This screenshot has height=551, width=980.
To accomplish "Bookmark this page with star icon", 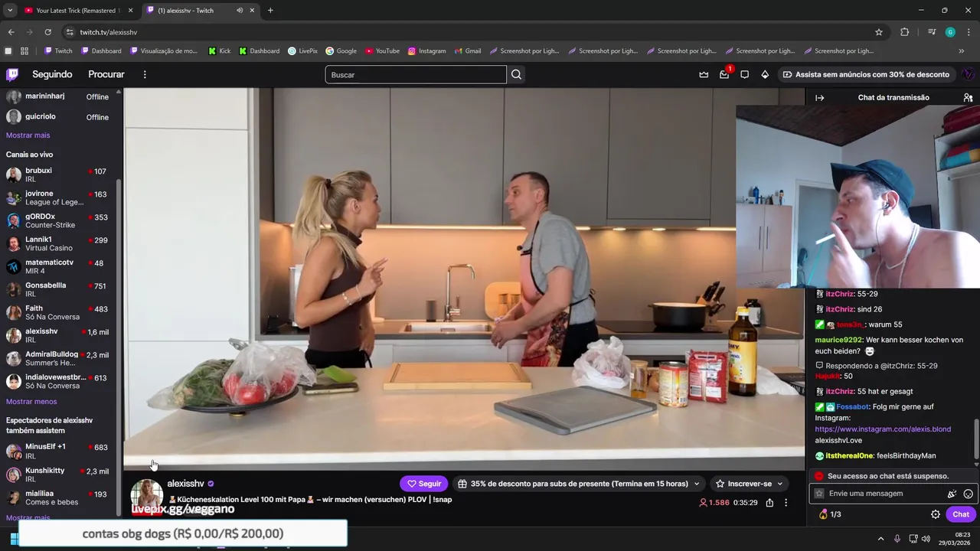I will (x=879, y=32).
